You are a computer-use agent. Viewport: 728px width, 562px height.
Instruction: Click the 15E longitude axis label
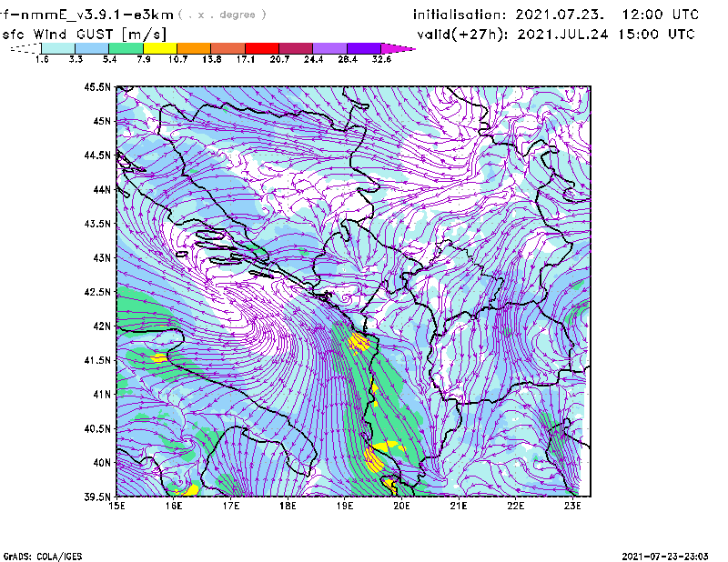tap(116, 506)
